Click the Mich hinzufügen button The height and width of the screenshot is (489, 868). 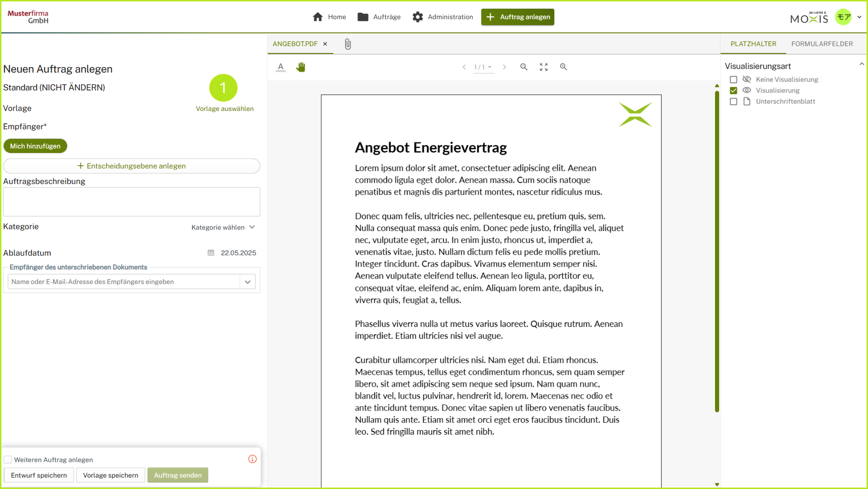[35, 146]
